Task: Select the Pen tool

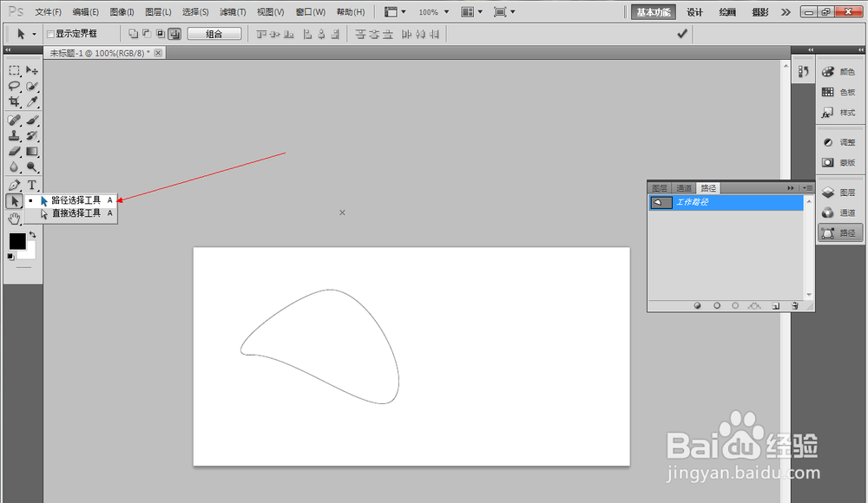Action: tap(15, 185)
